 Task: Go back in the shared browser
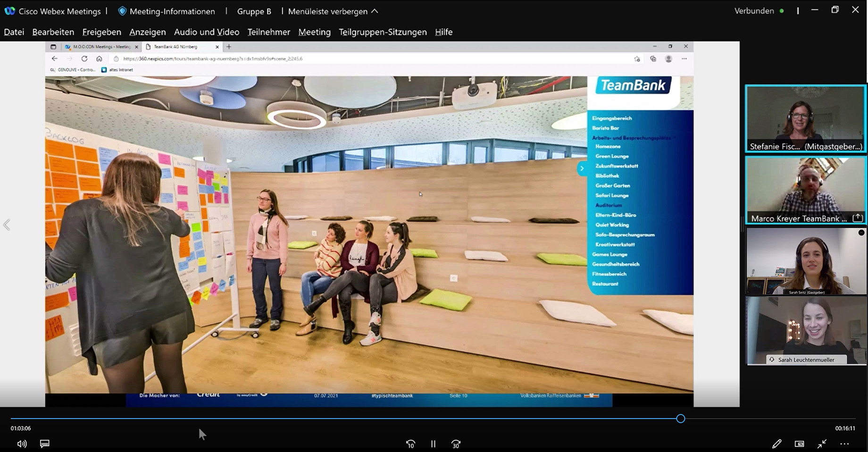pos(55,59)
